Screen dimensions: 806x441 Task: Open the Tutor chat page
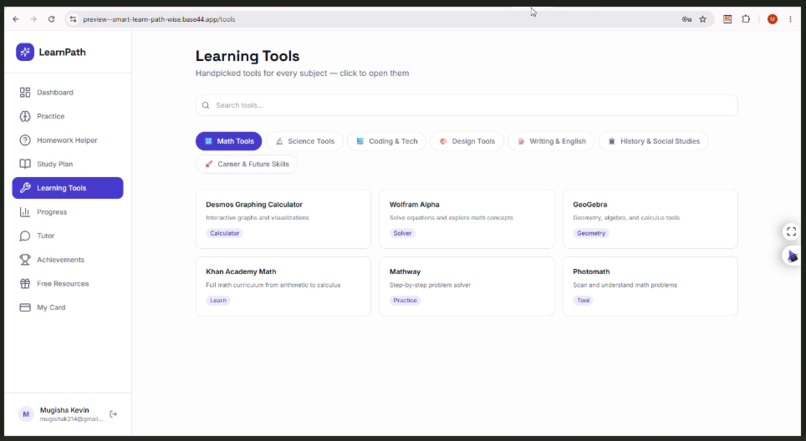pyautogui.click(x=67, y=236)
